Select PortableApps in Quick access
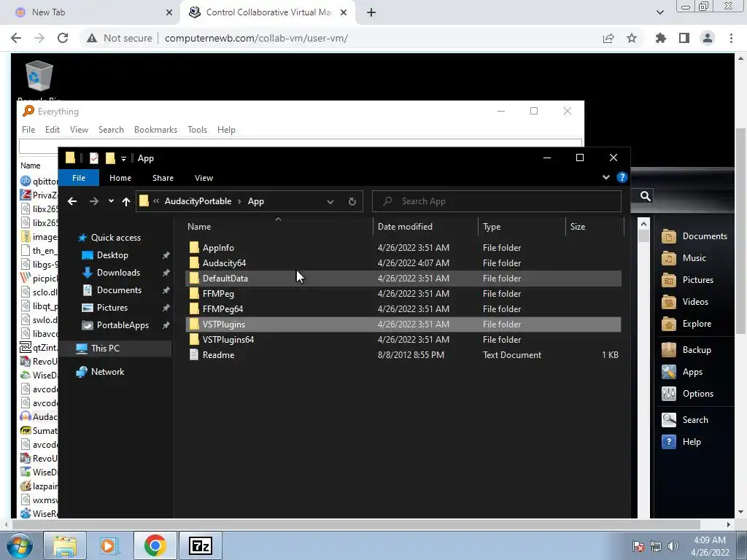Screen dimensions: 747x560 pos(123,325)
